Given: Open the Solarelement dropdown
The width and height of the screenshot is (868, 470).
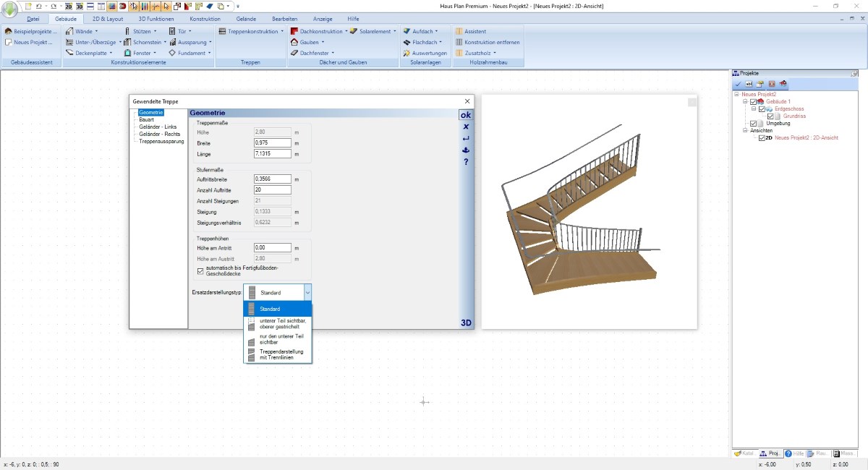Looking at the screenshot, I should [395, 32].
